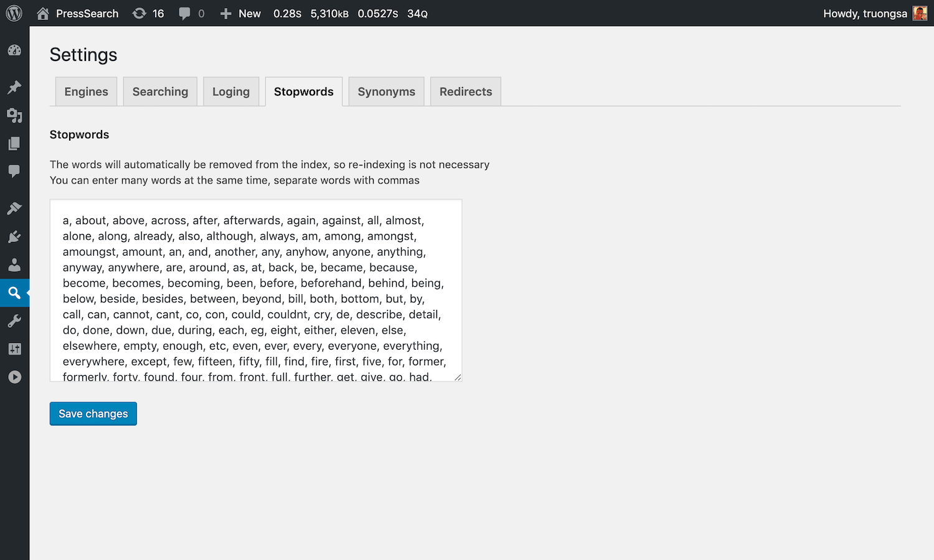The width and height of the screenshot is (934, 560).
Task: Open the WordPress logo menu
Action: point(14,13)
